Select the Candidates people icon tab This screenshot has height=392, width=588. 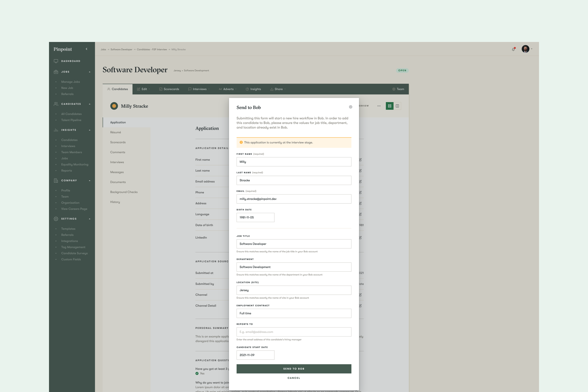tap(109, 89)
